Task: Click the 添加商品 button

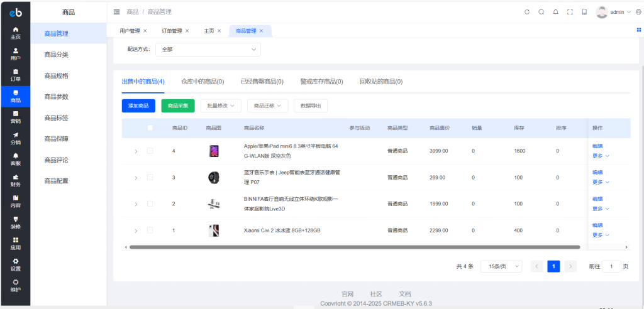Action: click(x=138, y=106)
